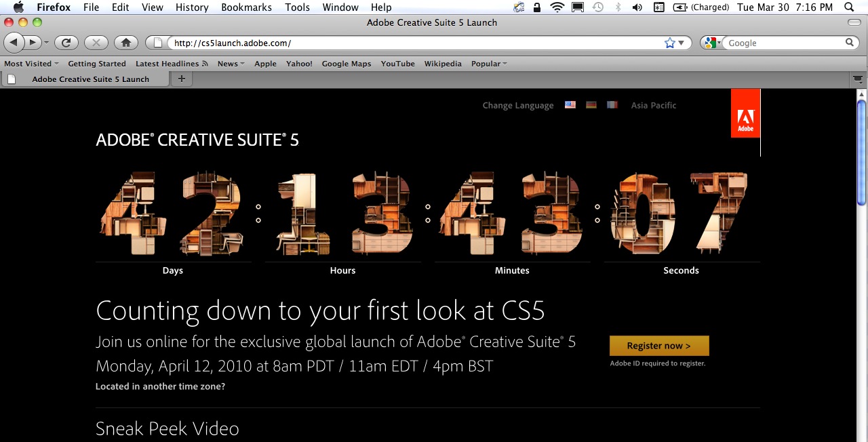Open the back/forward history dropdown arrow
Viewport: 868px width, 442px height.
46,43
